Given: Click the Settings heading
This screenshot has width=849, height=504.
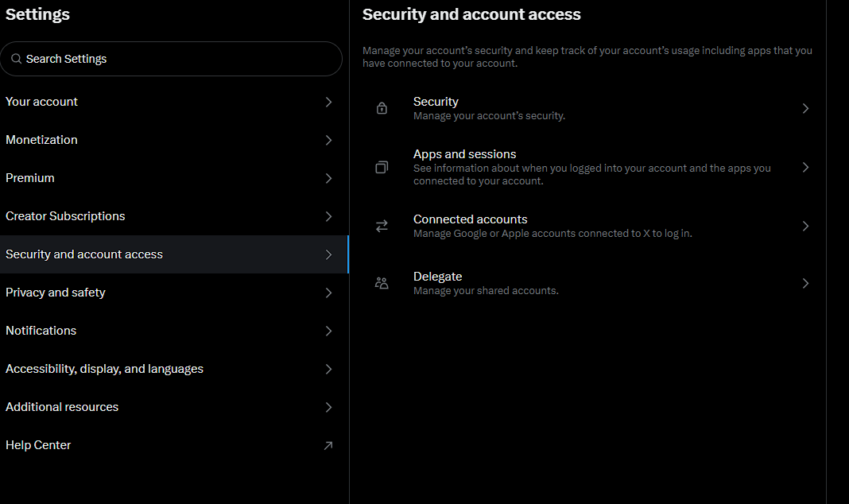Looking at the screenshot, I should 37,14.
